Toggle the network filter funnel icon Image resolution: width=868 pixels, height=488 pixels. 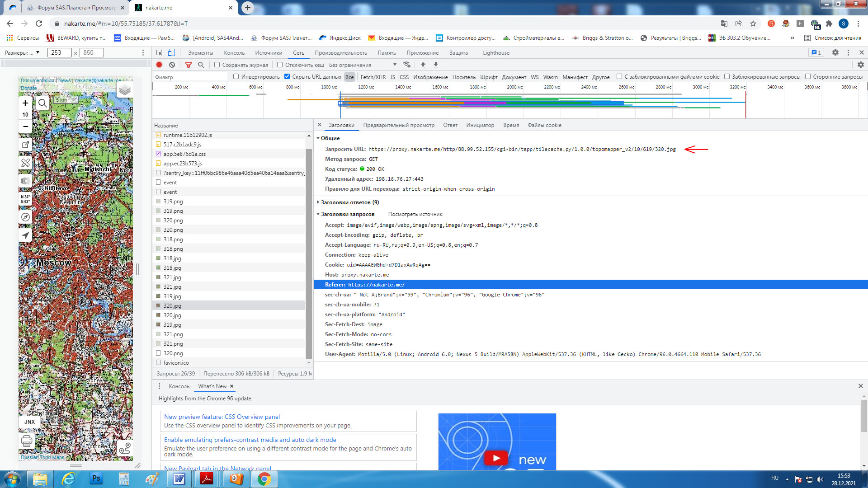coord(189,65)
